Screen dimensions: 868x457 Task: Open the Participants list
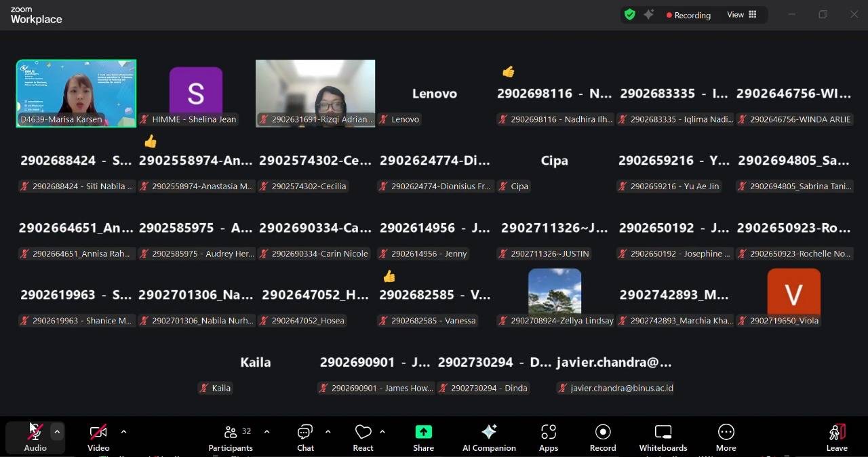231,437
